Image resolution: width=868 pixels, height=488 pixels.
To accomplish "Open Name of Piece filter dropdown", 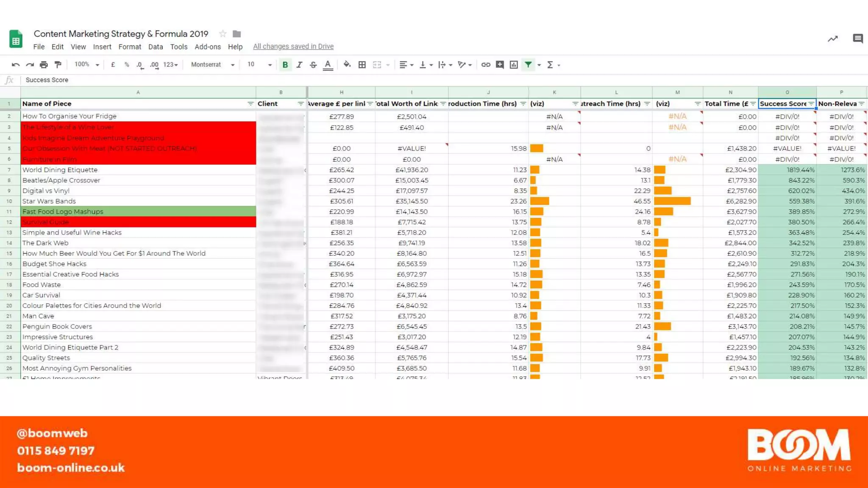I will click(250, 104).
